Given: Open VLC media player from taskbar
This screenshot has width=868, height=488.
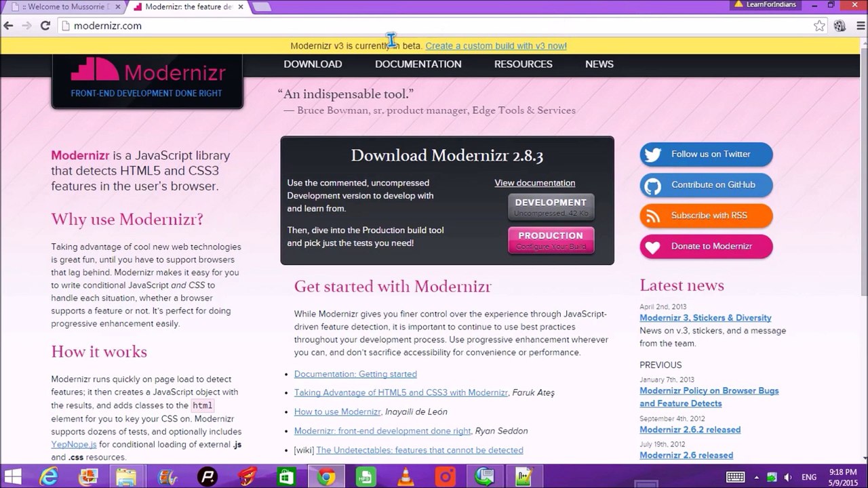Looking at the screenshot, I should pos(406,477).
